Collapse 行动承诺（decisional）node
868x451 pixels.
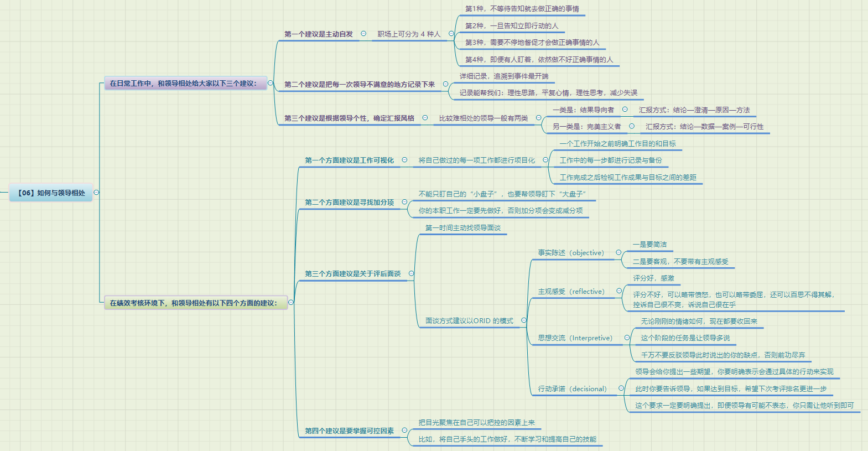pos(621,388)
